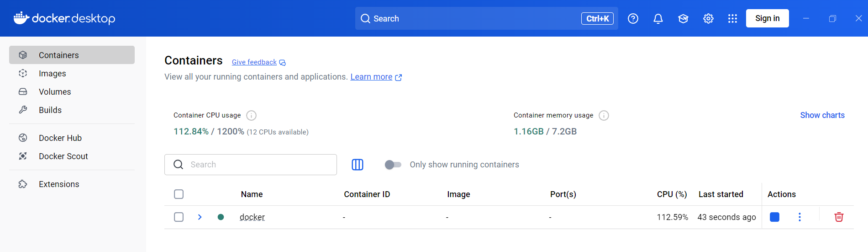Open Settings gear icon in header
The width and height of the screenshot is (868, 252).
[x=708, y=18]
